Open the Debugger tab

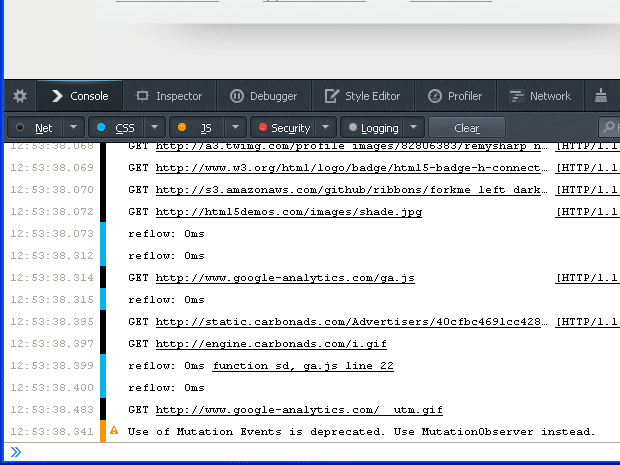click(264, 96)
